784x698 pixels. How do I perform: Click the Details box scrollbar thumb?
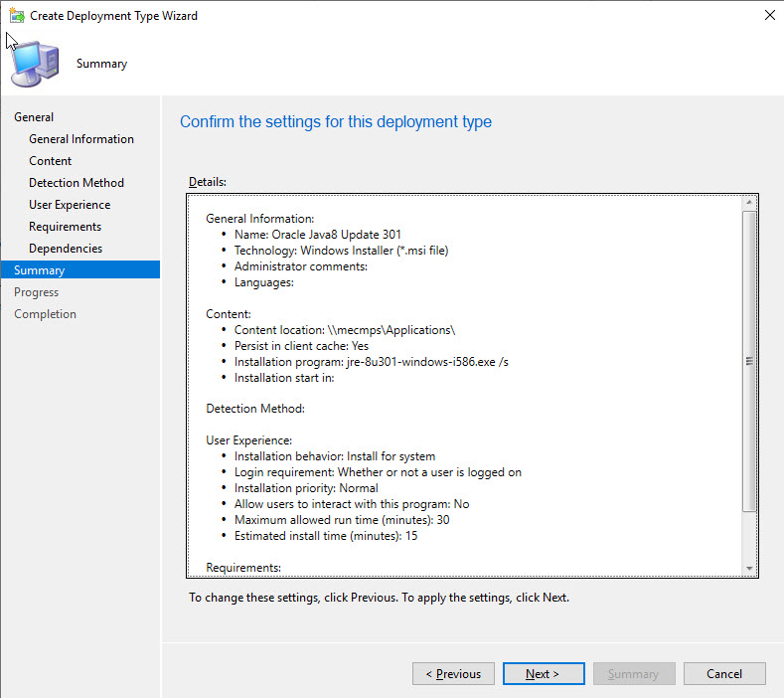(749, 360)
